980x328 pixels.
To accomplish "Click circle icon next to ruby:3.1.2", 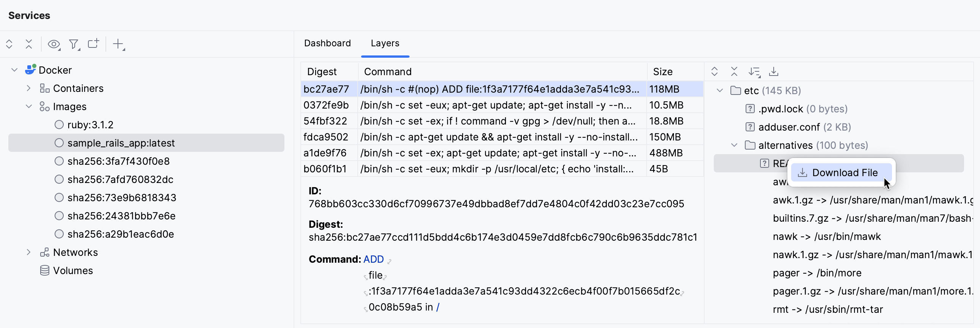I will tap(59, 125).
